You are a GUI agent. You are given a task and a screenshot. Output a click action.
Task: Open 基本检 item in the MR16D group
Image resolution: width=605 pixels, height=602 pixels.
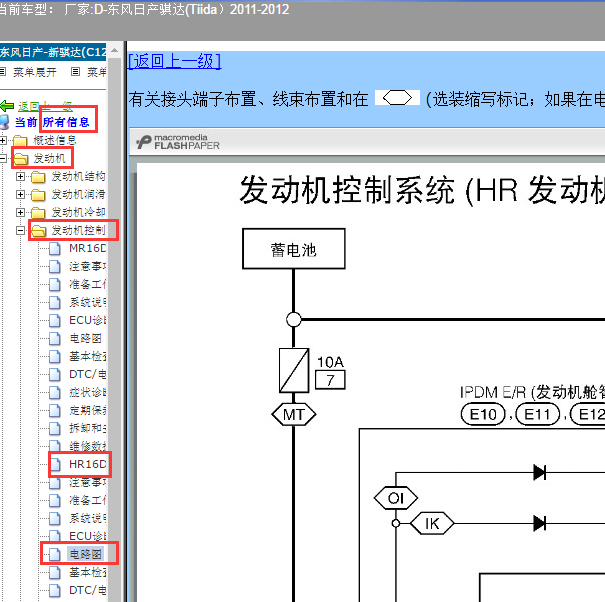(x=88, y=356)
